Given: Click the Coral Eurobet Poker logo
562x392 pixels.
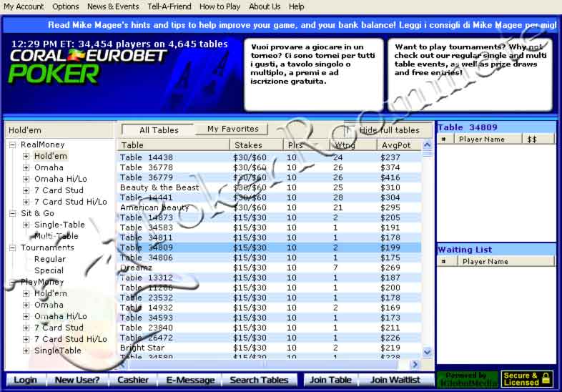Looking at the screenshot, I should click(87, 66).
